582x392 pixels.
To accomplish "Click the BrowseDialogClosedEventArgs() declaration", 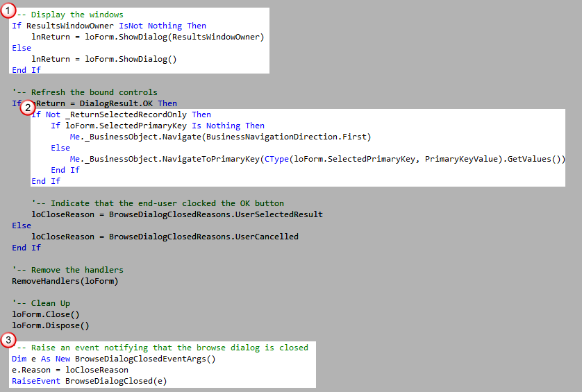I will [145, 359].
